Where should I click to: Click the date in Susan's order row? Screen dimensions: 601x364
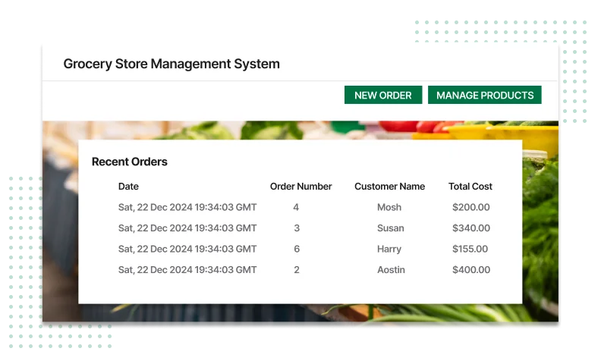point(187,228)
